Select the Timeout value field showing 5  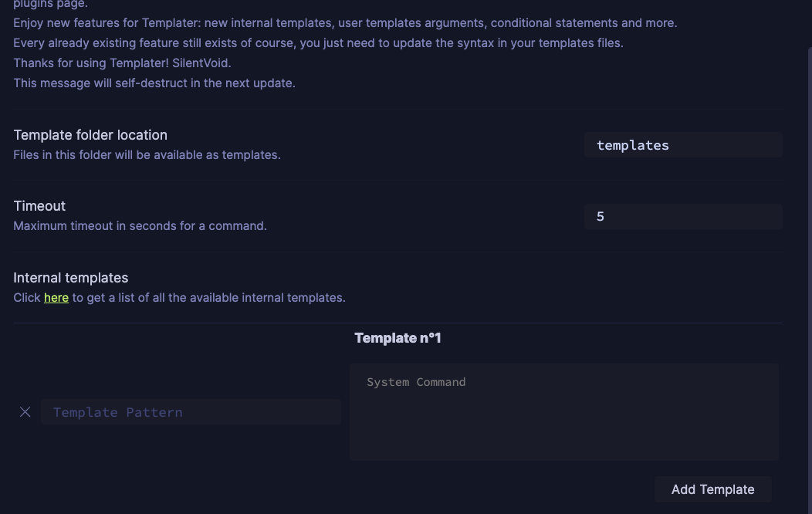(x=682, y=216)
